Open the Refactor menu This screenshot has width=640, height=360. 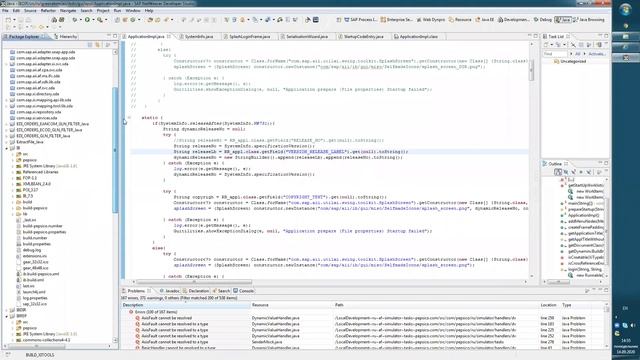click(x=49, y=11)
